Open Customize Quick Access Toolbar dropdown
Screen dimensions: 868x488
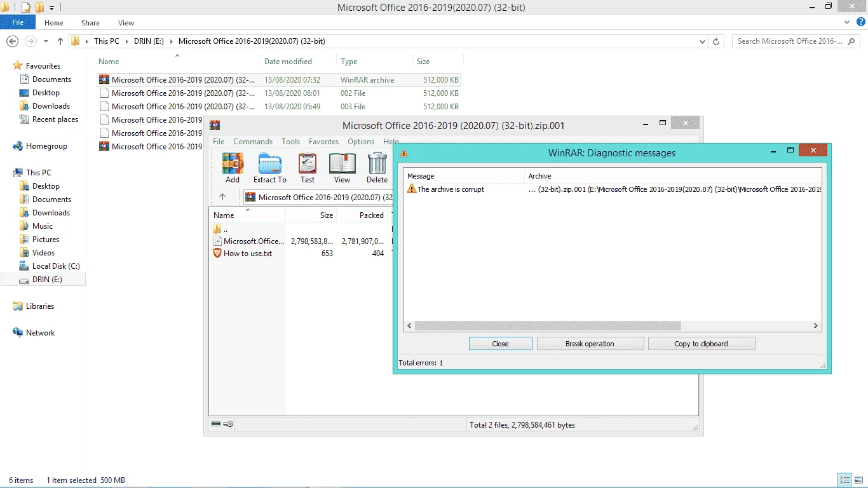tap(51, 8)
